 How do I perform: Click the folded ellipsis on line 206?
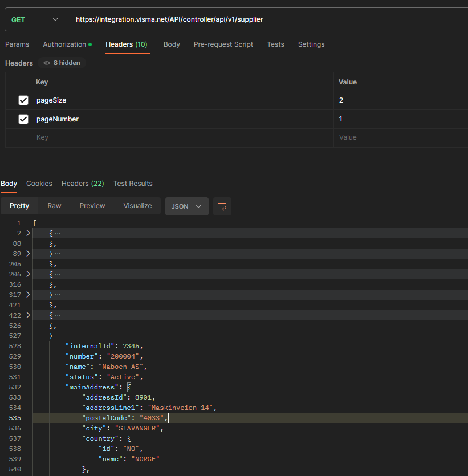(58, 274)
